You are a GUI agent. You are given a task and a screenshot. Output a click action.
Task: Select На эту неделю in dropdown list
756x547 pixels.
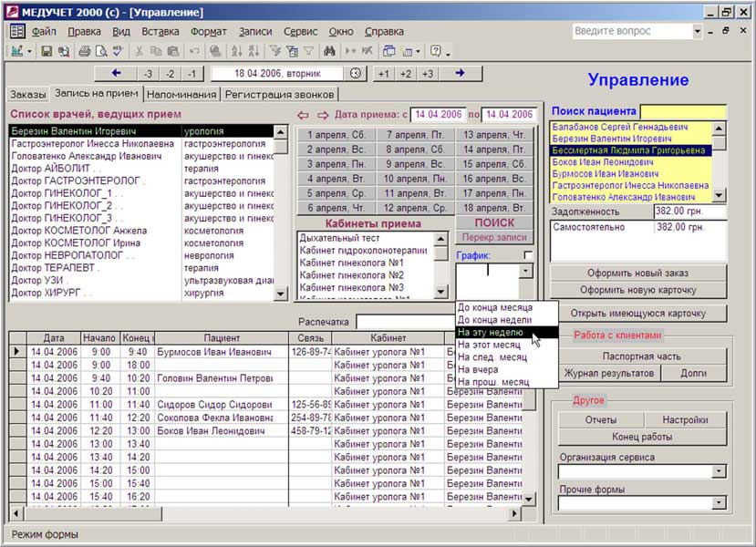coord(507,332)
